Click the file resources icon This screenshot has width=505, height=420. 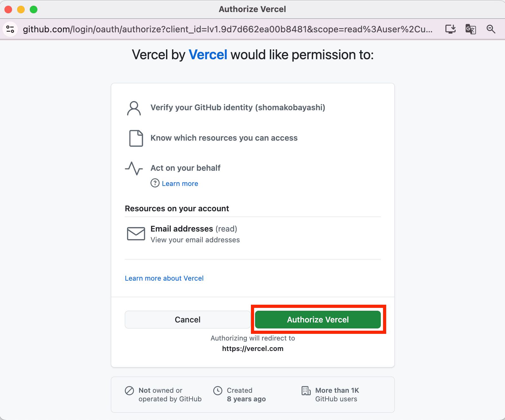tap(136, 138)
